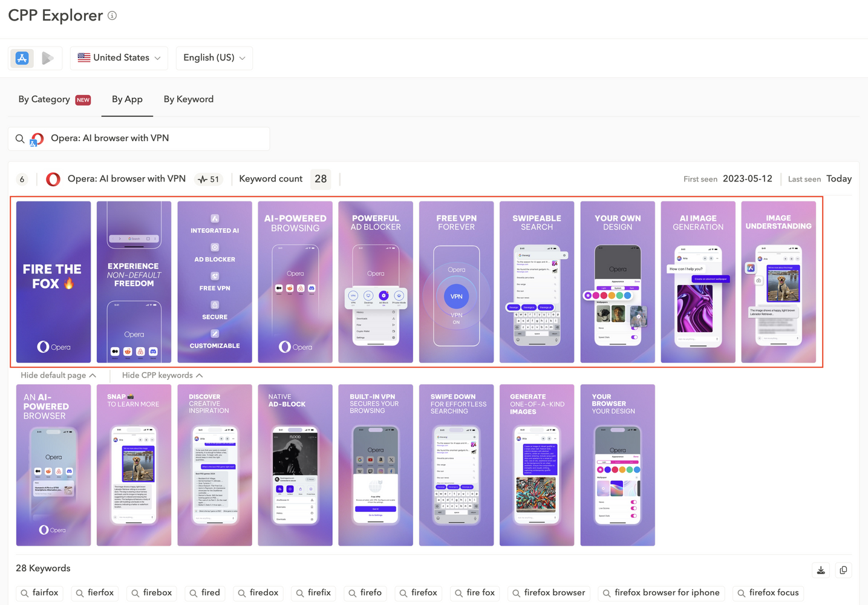Viewport: 868px width, 605px height.
Task: Switch to the By Keyword tab
Action: [189, 99]
